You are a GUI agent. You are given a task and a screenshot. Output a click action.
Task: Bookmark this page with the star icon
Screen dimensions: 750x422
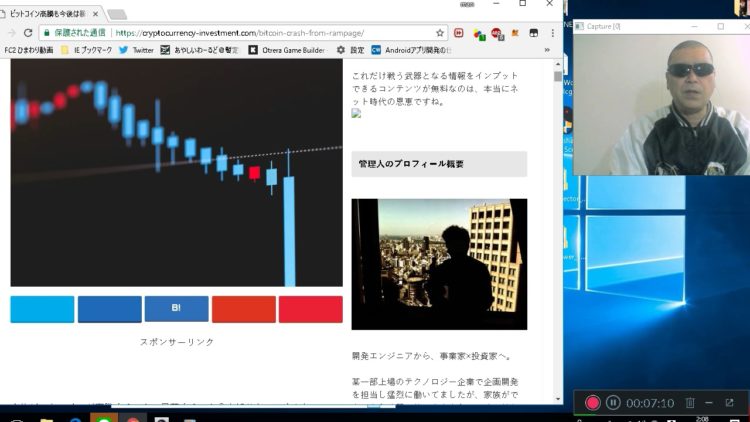click(439, 32)
